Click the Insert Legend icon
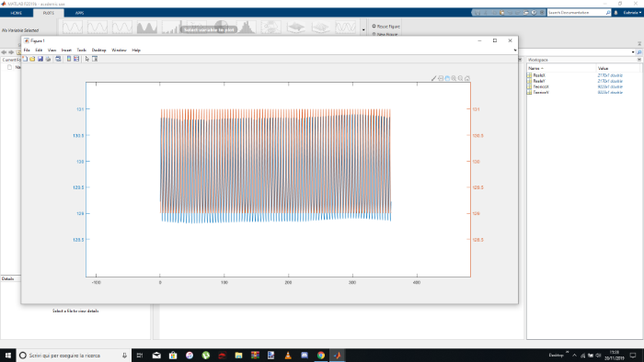Image resolution: width=644 pixels, height=362 pixels. click(76, 59)
